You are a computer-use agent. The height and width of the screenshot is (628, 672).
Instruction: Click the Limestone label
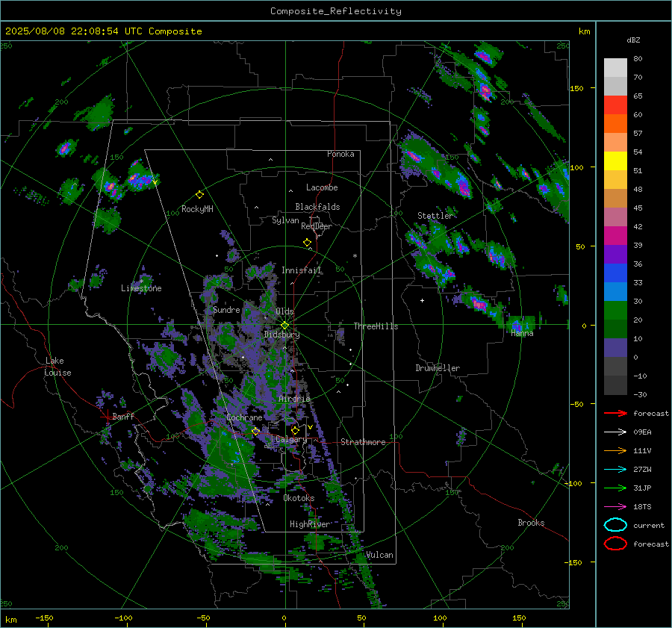pyautogui.click(x=141, y=288)
